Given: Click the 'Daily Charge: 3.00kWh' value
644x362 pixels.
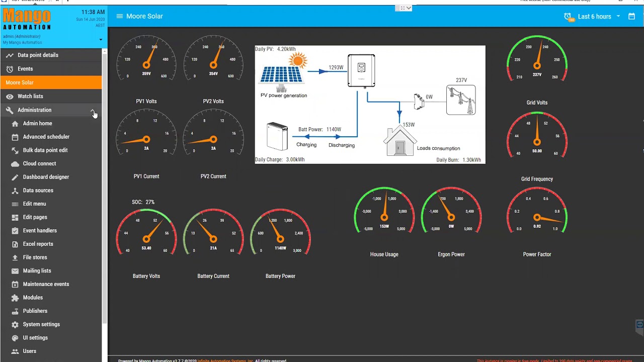Looking at the screenshot, I should [280, 160].
